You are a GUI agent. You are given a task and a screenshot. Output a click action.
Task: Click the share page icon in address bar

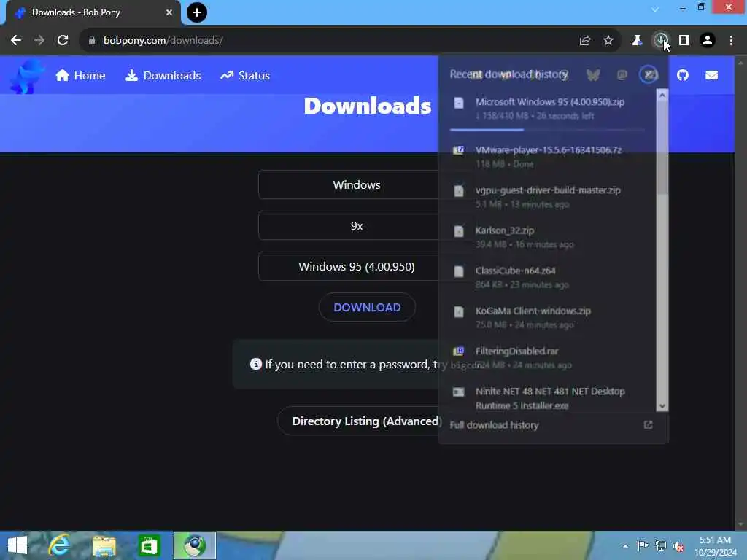(x=585, y=41)
